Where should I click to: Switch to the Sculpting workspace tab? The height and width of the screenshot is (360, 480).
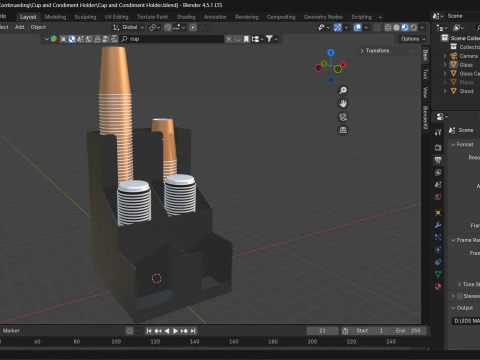click(85, 17)
